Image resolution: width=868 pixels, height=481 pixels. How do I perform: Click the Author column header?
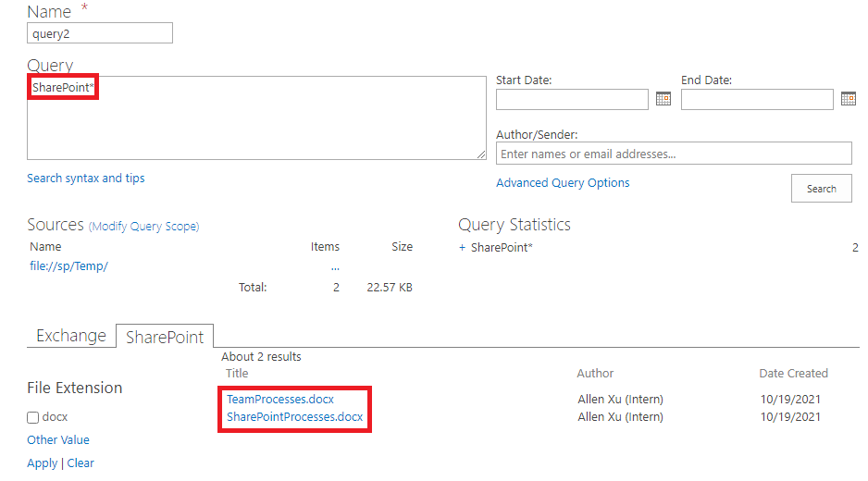[x=595, y=374]
